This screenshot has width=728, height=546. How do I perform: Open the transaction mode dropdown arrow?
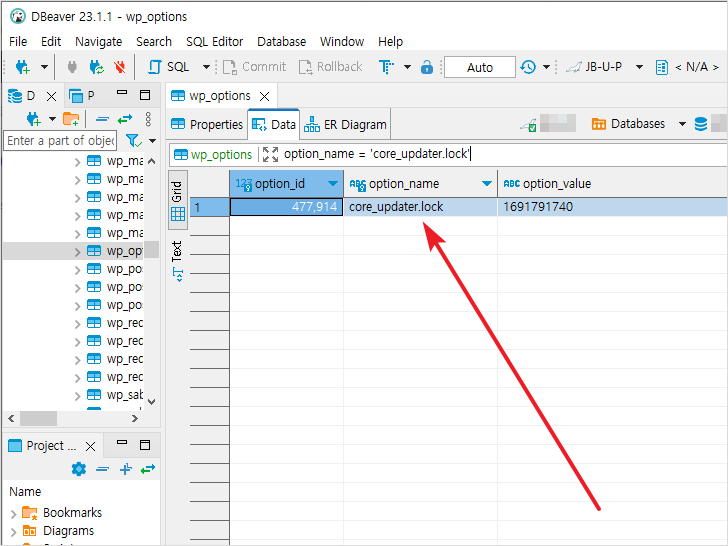point(407,67)
